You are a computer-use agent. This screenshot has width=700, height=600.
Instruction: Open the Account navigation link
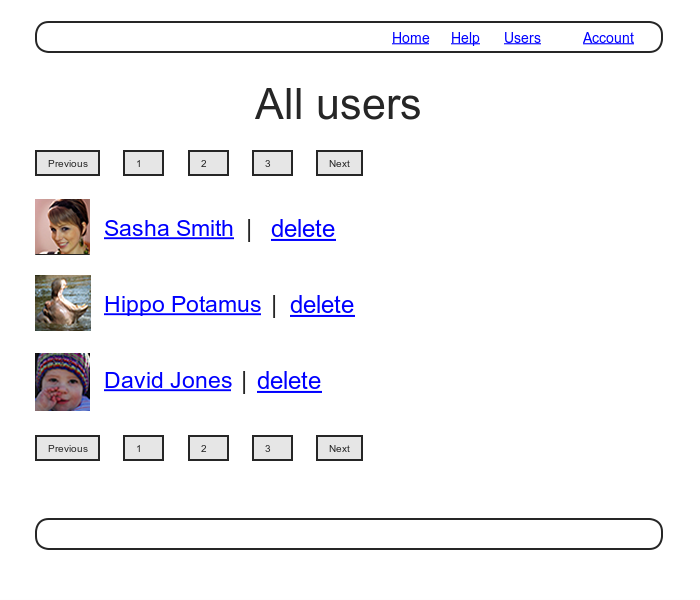pos(608,38)
